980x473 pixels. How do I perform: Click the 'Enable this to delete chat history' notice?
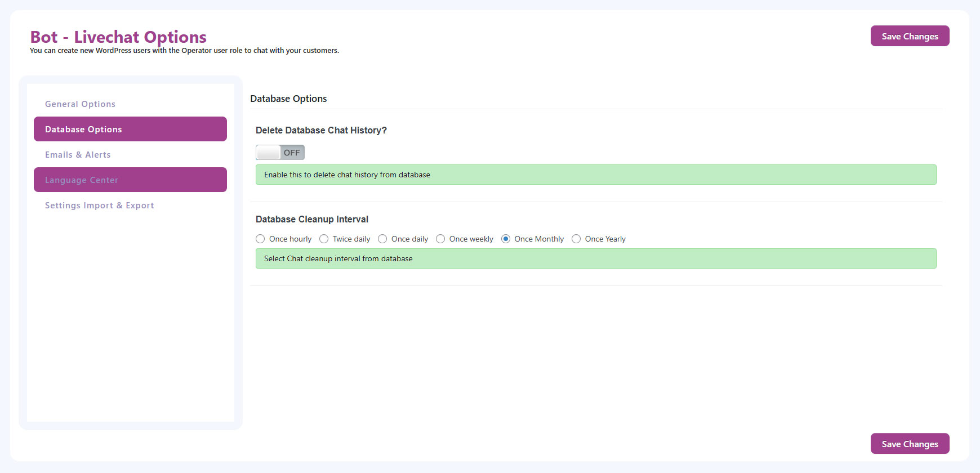pyautogui.click(x=347, y=175)
